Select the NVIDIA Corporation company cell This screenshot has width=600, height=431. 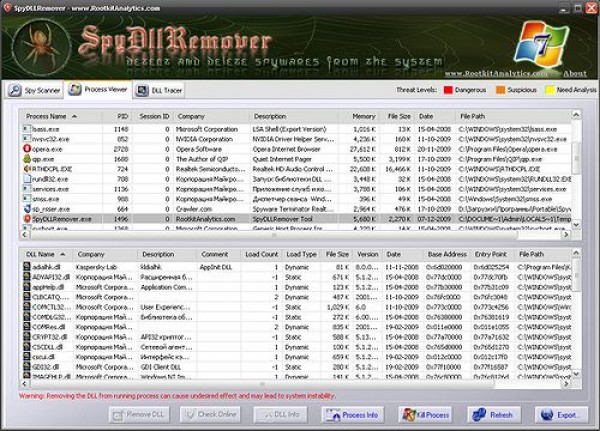click(211, 139)
